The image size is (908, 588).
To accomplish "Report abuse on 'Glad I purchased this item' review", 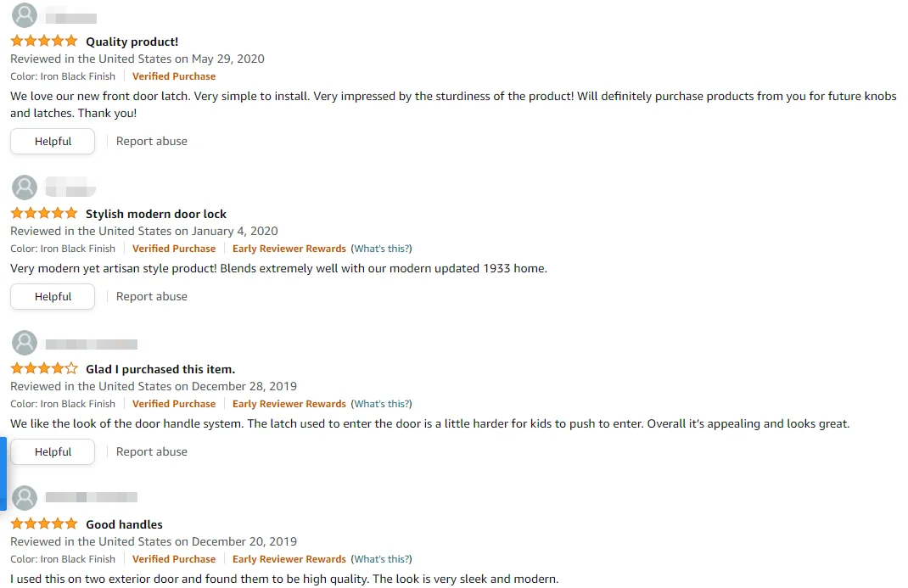I will coord(152,451).
